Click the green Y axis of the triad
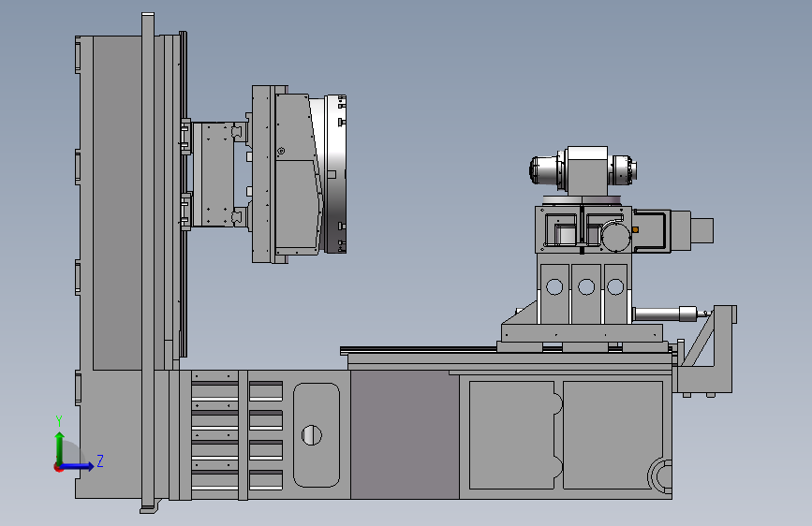The image size is (812, 526). tap(60, 448)
